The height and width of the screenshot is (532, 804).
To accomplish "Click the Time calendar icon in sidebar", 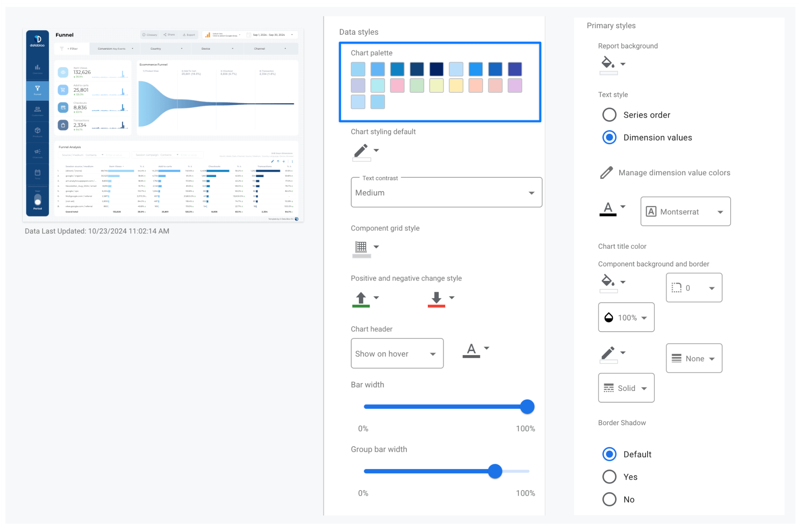I will [x=37, y=172].
